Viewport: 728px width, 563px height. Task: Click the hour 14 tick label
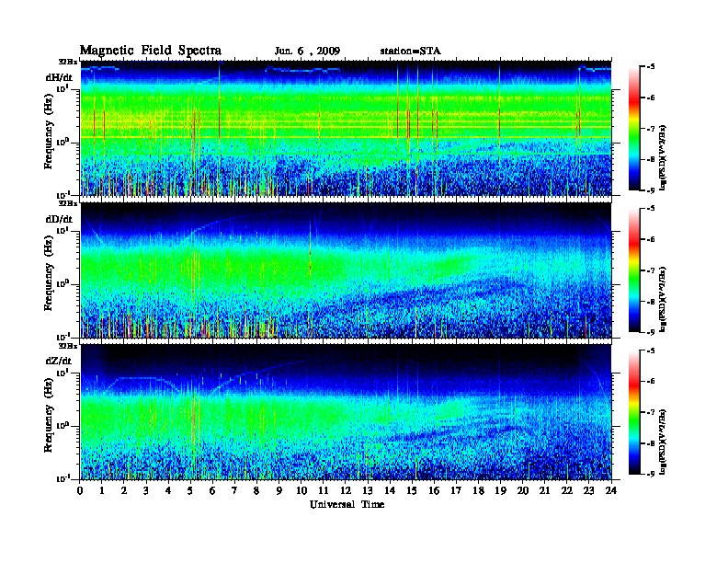click(x=390, y=490)
